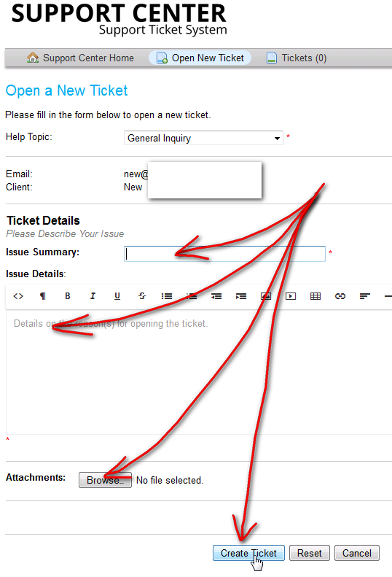392x577 pixels.
Task: Open the Tickets (0) tab
Action: coord(297,58)
